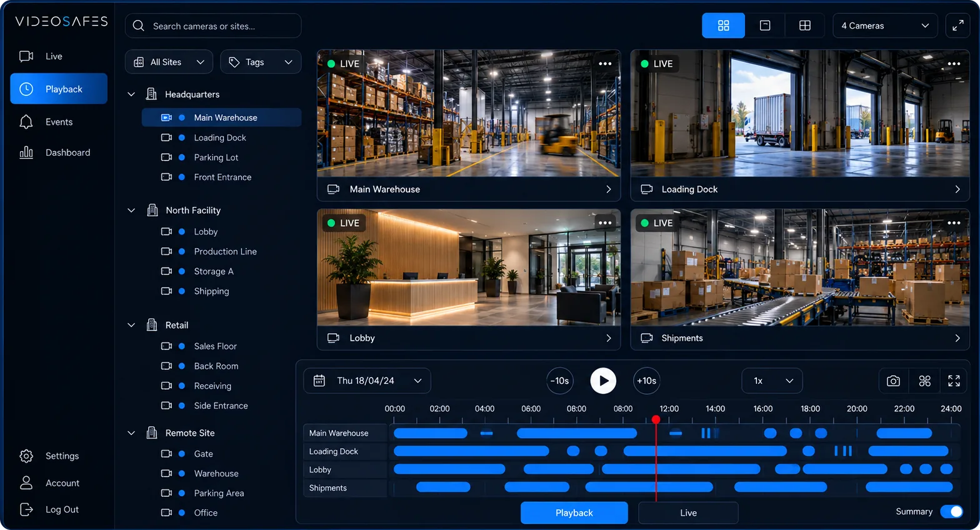
Task: Skip forward with the +10s button
Action: point(647,381)
